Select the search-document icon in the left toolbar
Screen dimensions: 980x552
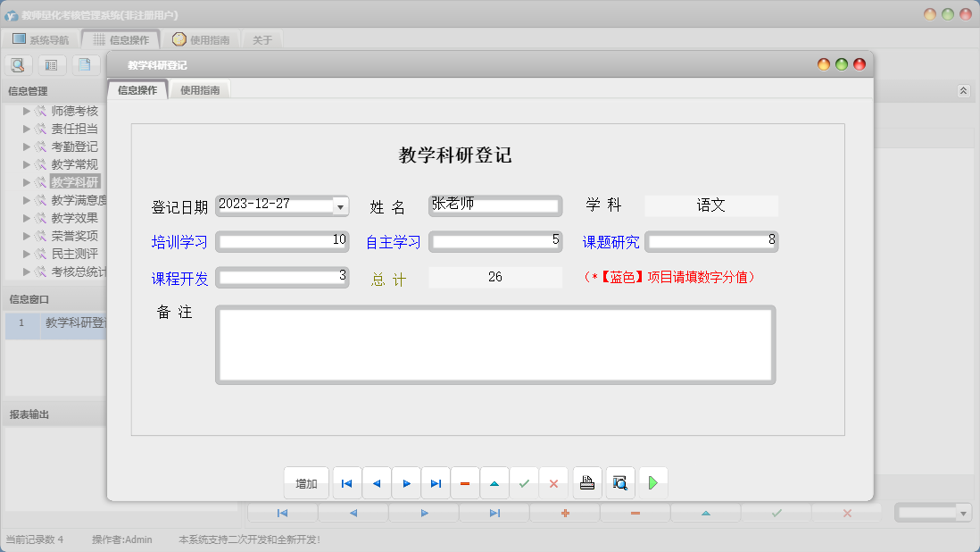pyautogui.click(x=18, y=64)
